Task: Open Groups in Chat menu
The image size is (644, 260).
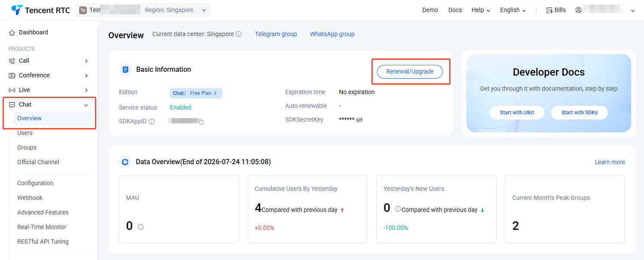Action: click(27, 147)
